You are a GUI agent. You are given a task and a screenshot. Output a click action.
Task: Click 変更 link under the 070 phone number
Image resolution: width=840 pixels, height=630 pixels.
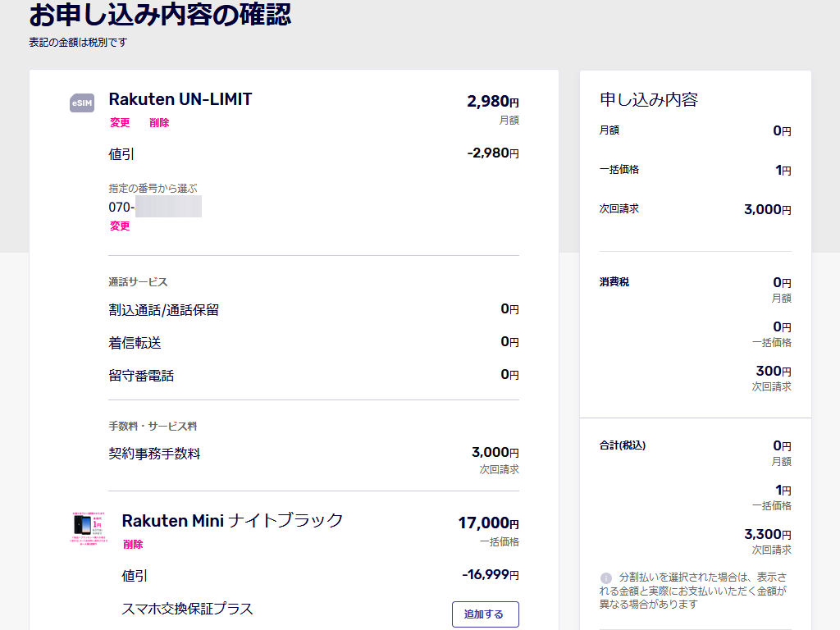[120, 226]
